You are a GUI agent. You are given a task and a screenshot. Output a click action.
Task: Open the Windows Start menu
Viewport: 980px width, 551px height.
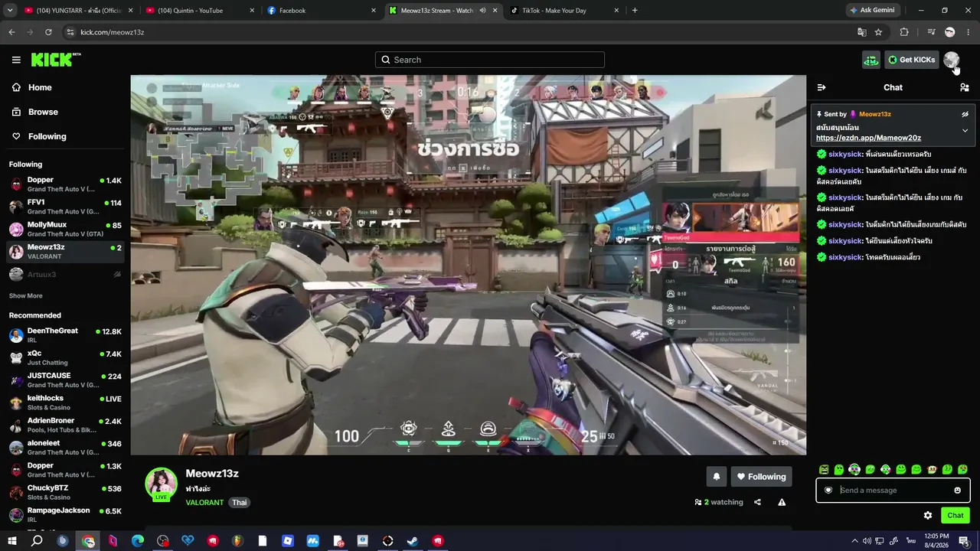[12, 541]
